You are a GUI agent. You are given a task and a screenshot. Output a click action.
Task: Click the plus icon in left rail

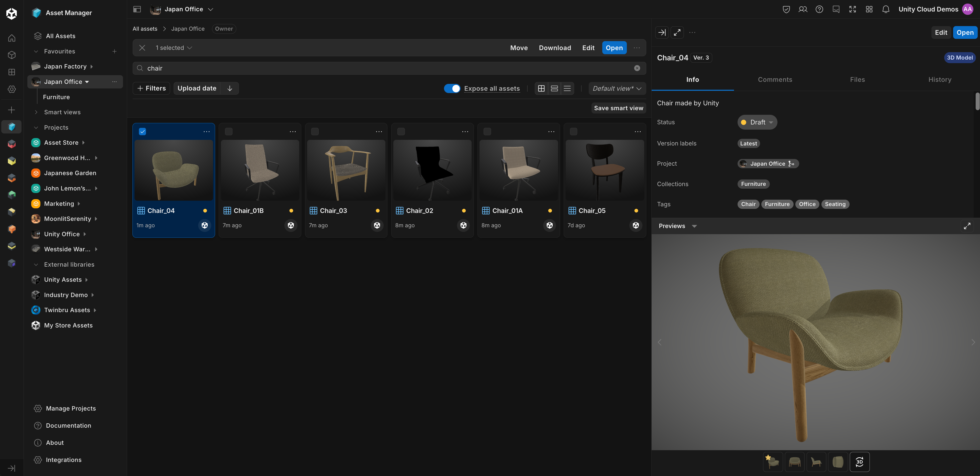point(12,110)
